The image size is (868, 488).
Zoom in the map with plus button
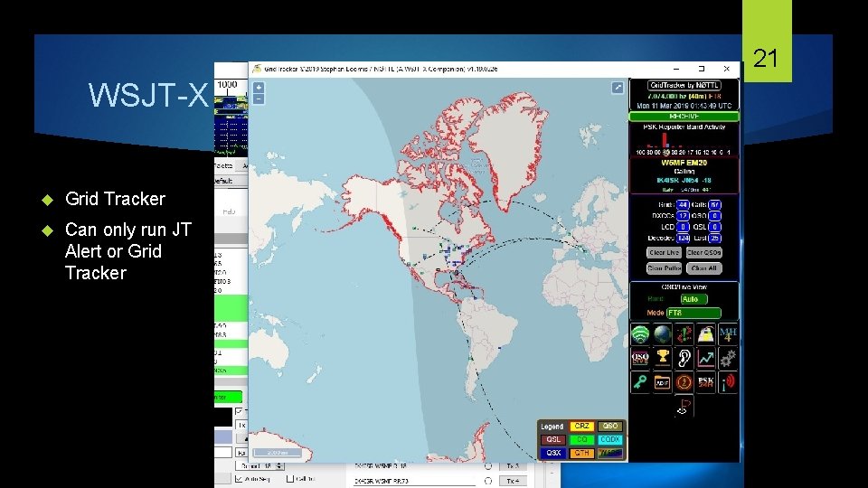259,88
